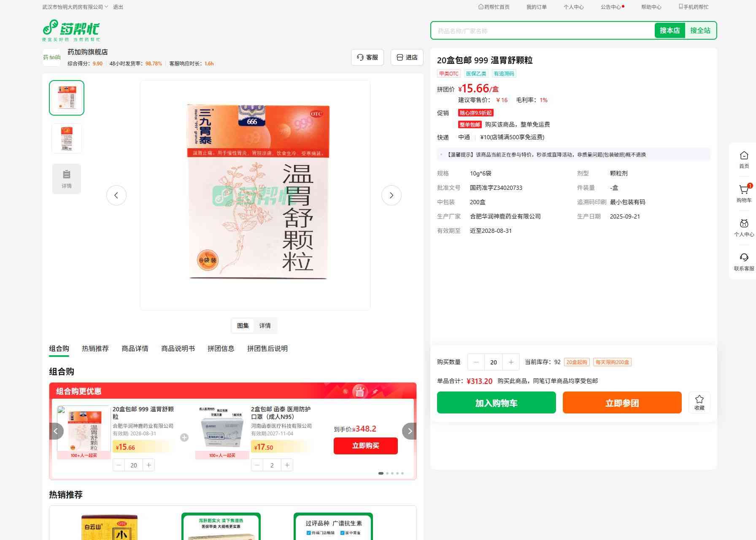Screen dimensions: 756x540
Task: Select the 图集 gallery toggle
Action: tap(243, 326)
